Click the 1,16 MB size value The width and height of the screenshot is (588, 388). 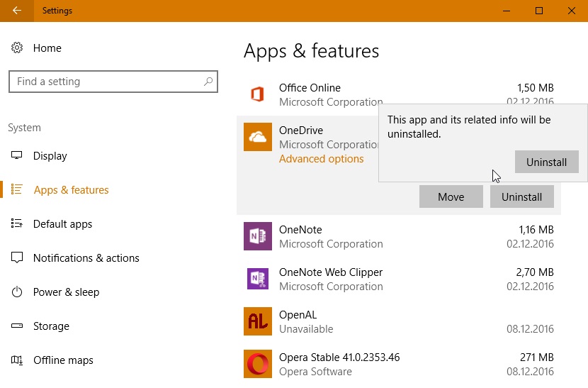536,230
